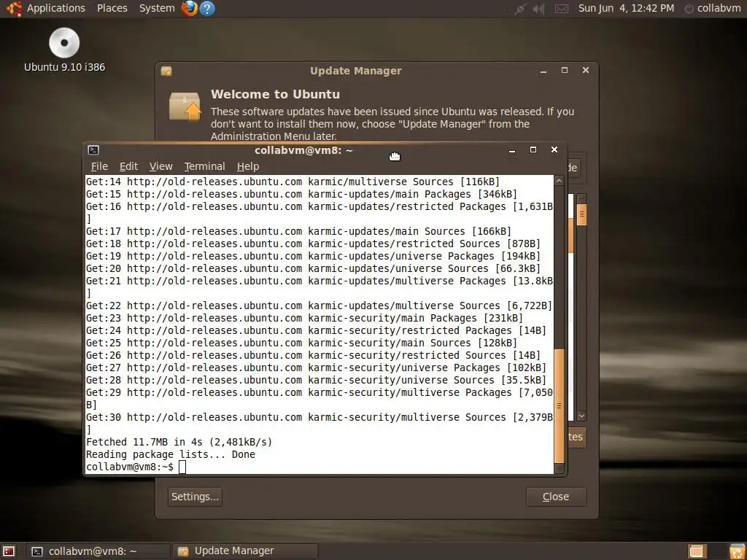The image size is (747, 560).
Task: Click the Get:28 karmic-security/universe Sources line
Action: pyautogui.click(x=317, y=380)
